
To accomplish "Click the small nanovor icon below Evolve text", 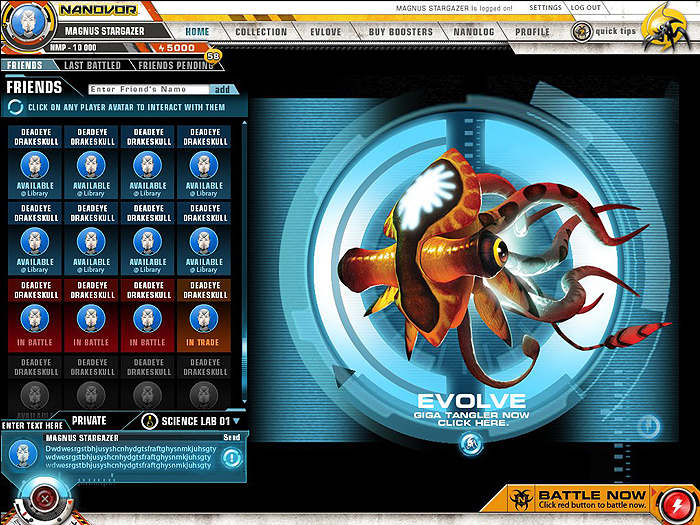I will (x=468, y=441).
